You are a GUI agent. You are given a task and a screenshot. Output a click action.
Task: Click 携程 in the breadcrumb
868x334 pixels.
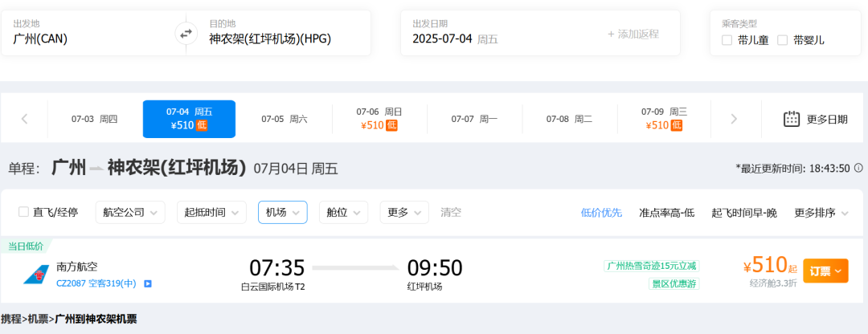[11, 319]
